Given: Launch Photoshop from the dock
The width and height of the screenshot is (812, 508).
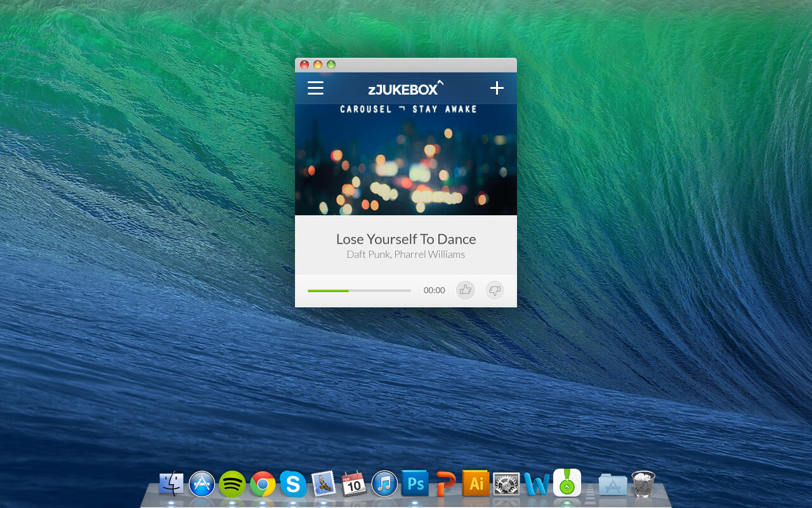Looking at the screenshot, I should 415,484.
